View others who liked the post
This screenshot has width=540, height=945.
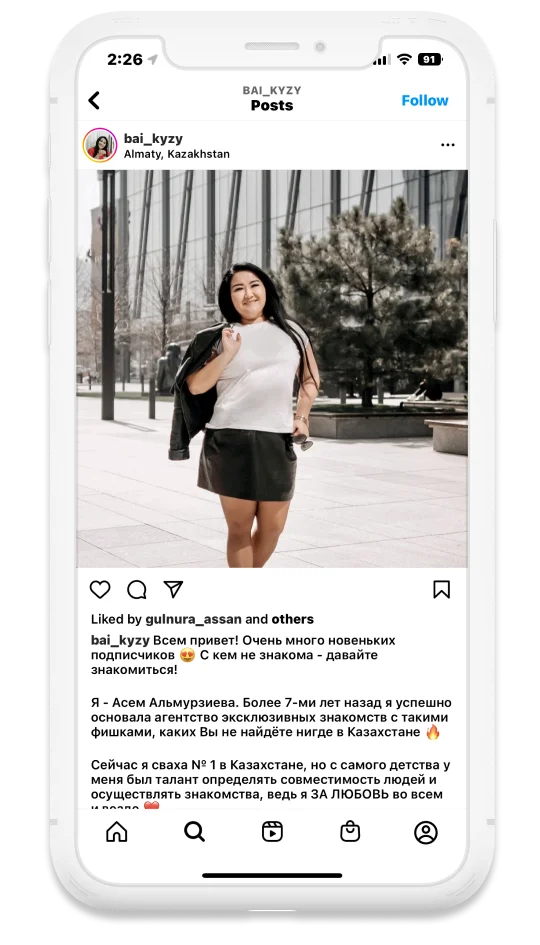[x=292, y=620]
